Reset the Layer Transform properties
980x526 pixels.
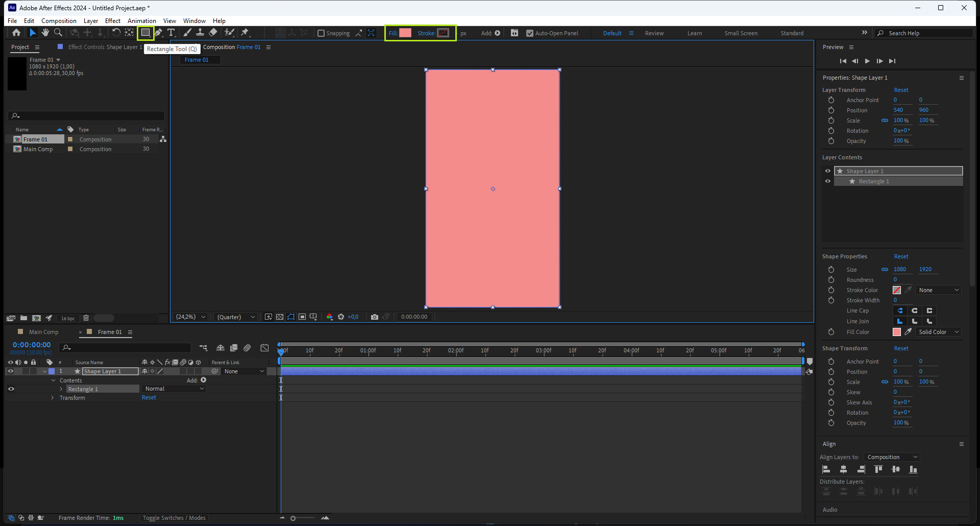tap(901, 90)
